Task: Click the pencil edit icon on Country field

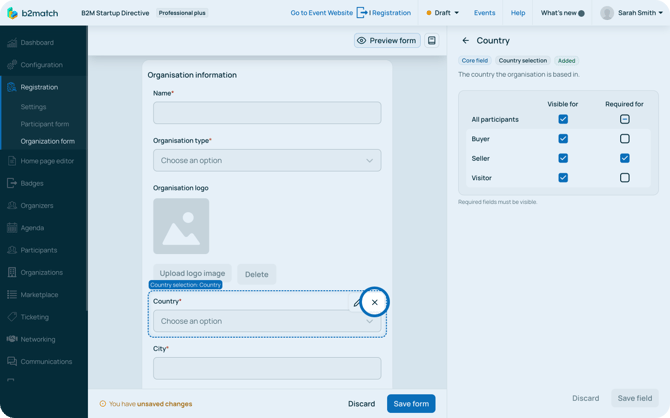Action: (x=357, y=302)
